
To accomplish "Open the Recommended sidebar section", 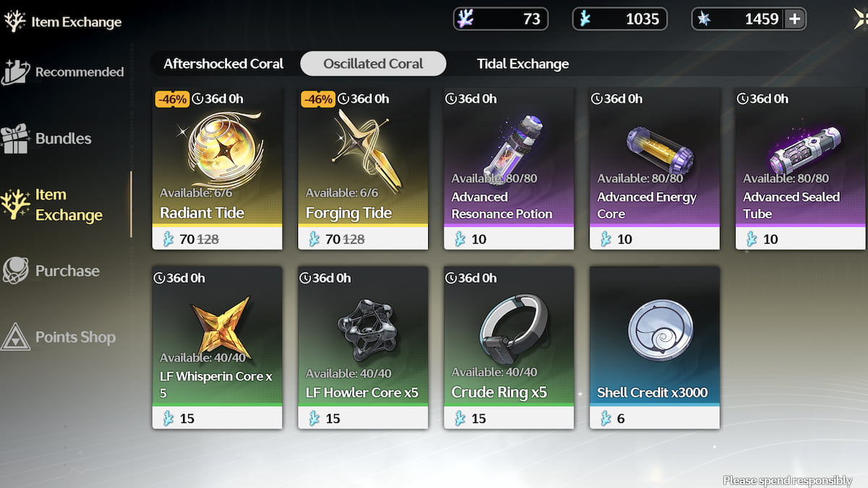I will [x=64, y=72].
